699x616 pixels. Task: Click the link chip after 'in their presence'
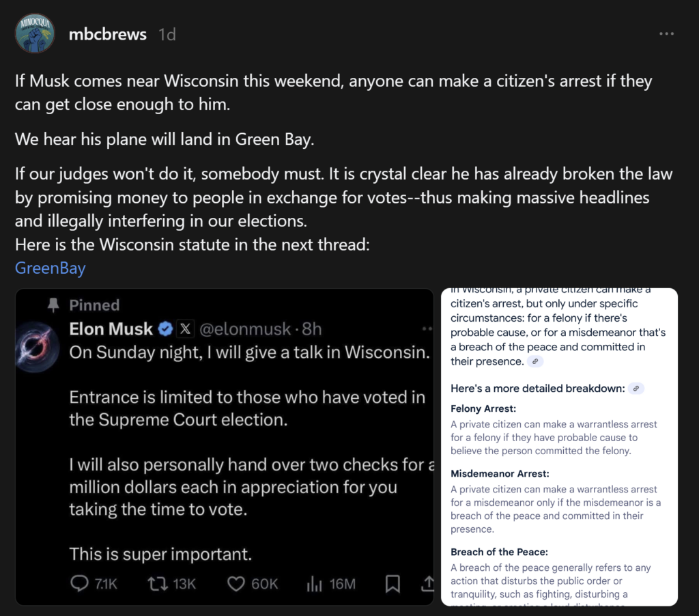coord(535,361)
